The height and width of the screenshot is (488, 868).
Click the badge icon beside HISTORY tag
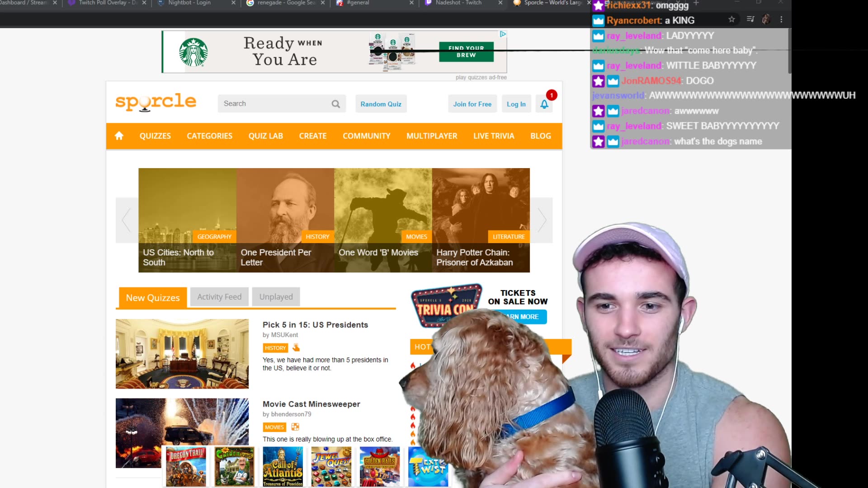[x=296, y=347]
